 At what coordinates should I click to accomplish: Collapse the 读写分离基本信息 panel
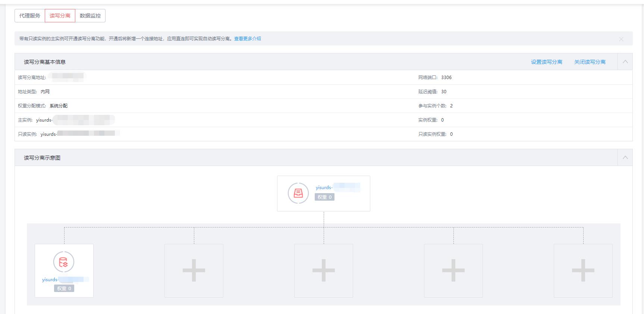coord(625,62)
